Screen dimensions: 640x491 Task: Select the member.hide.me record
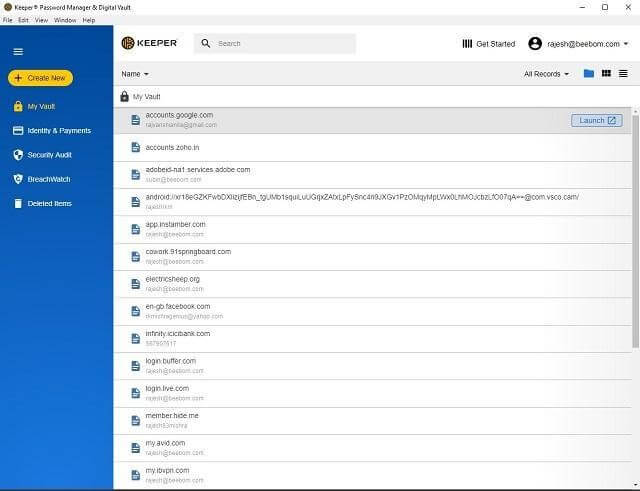[x=373, y=421]
